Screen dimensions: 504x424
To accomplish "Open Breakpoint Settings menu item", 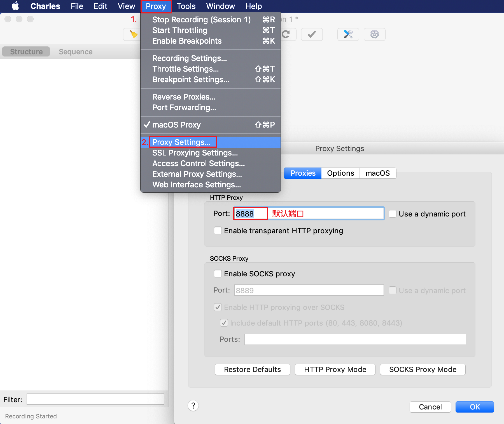I will coord(211,79).
